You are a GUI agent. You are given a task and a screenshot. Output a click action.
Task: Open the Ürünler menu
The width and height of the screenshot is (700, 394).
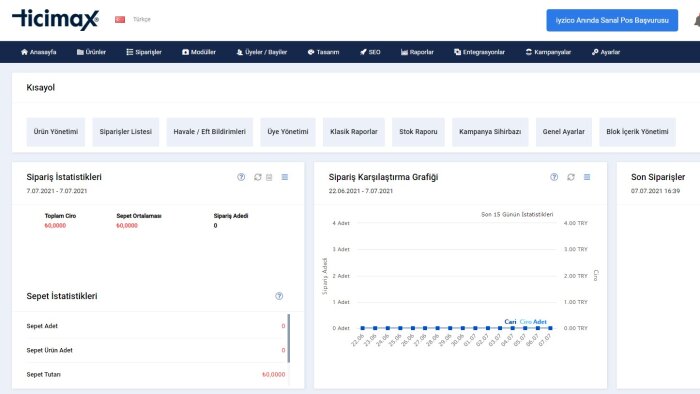pyautogui.click(x=91, y=52)
